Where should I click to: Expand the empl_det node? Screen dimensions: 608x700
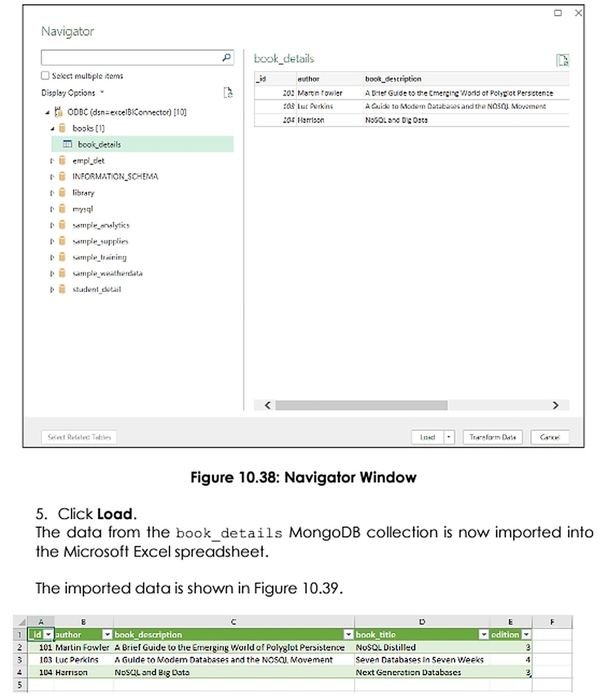52,161
